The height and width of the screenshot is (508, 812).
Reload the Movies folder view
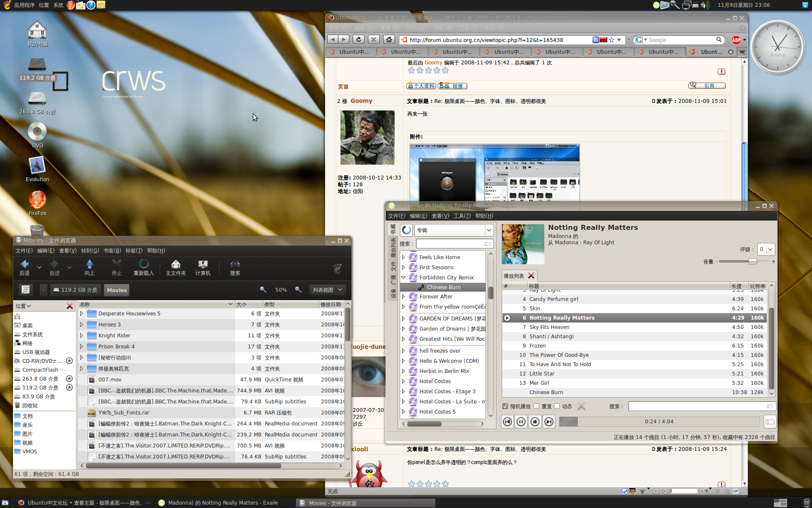(x=144, y=268)
